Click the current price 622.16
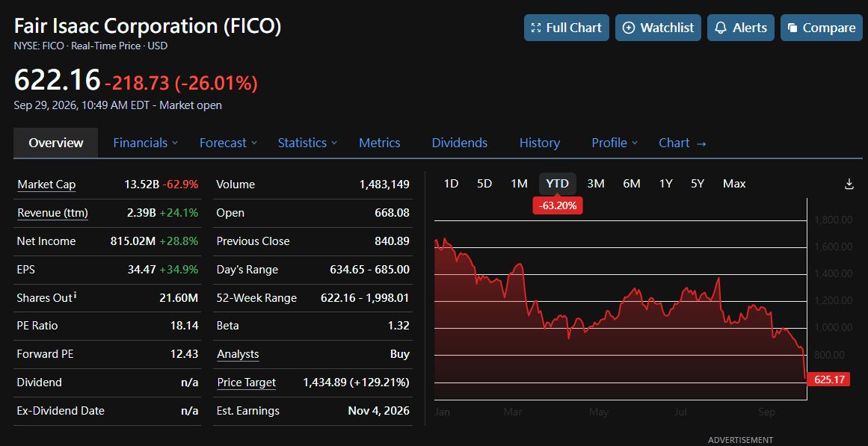The width and height of the screenshot is (868, 446). click(57, 80)
